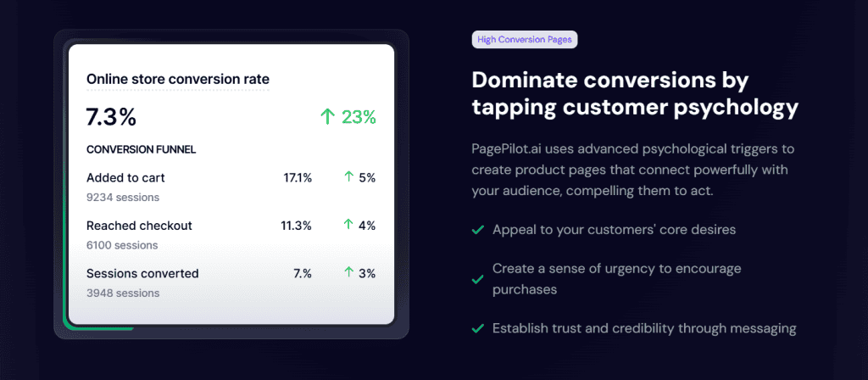Click the CONVERSION FUNNEL heading

click(x=142, y=149)
